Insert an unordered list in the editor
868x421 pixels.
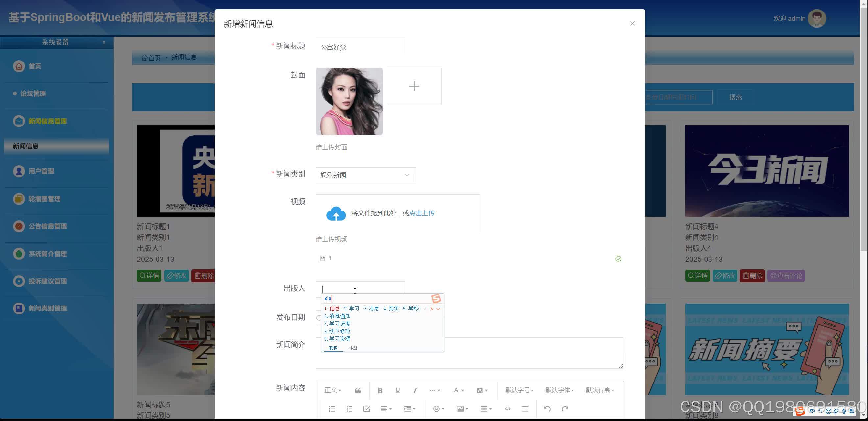pos(332,409)
